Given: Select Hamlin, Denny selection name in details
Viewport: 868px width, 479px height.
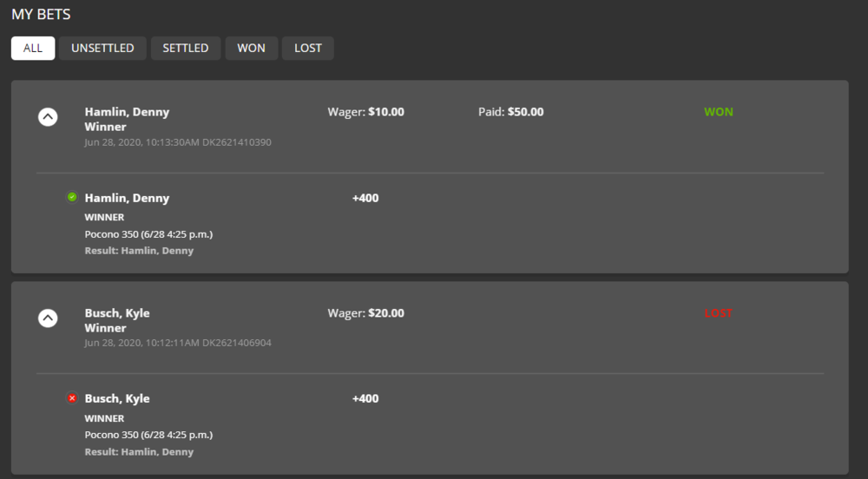Looking at the screenshot, I should point(127,198).
